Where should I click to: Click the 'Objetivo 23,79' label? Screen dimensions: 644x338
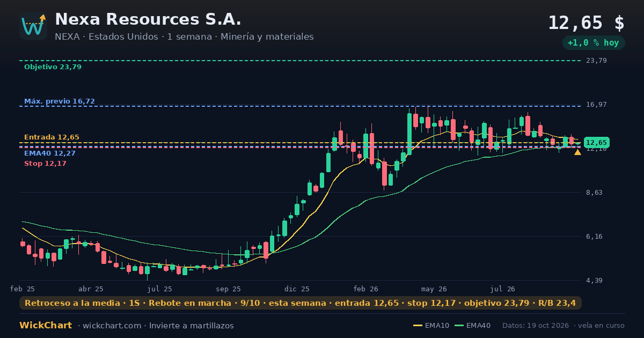(x=53, y=67)
